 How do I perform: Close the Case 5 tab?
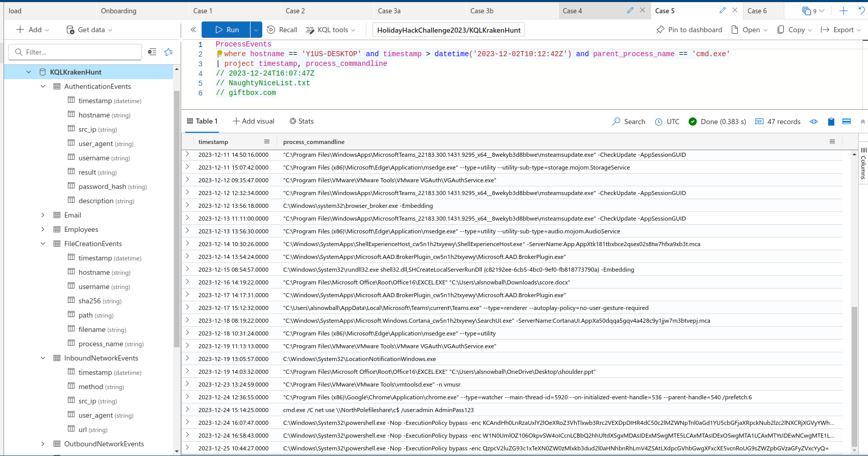pyautogui.click(x=735, y=10)
